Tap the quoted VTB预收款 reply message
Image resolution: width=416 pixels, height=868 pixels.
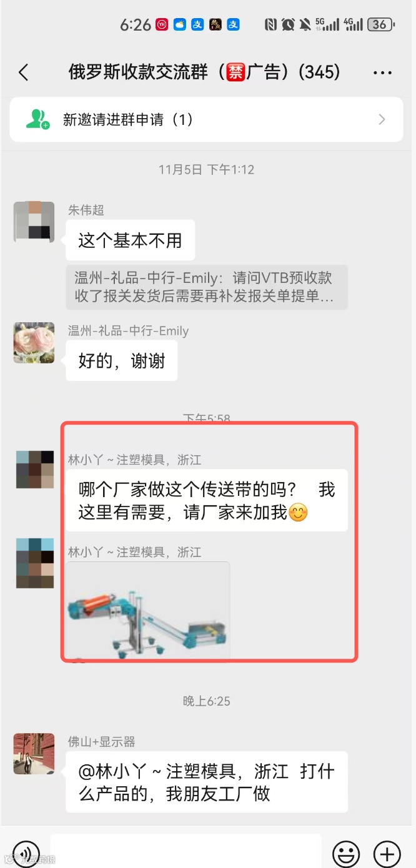pos(207,287)
